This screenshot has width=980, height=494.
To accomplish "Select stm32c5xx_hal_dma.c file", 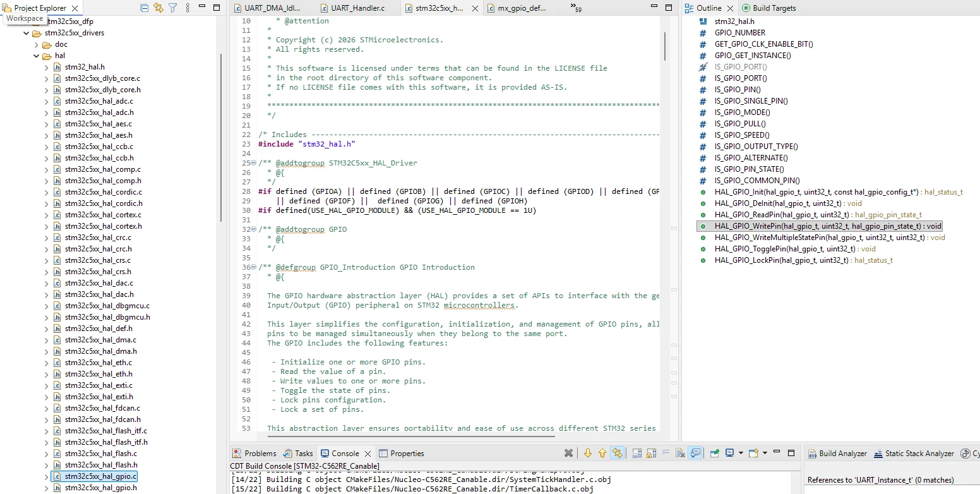I will coord(100,340).
